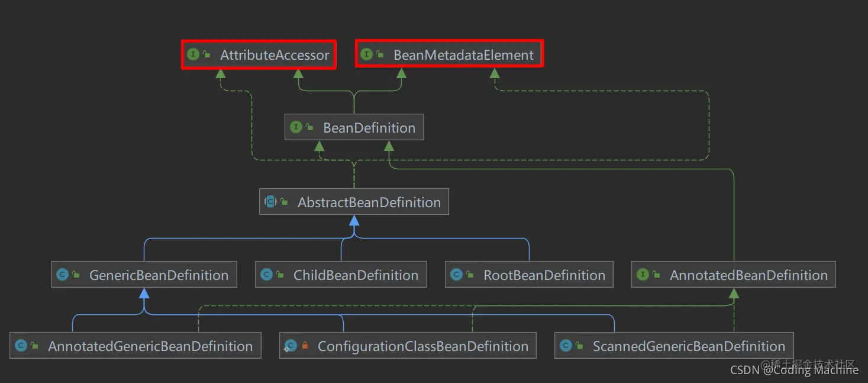Click the public visibility lock icon on ScannedGenericBeanDefinition

pyautogui.click(x=579, y=346)
